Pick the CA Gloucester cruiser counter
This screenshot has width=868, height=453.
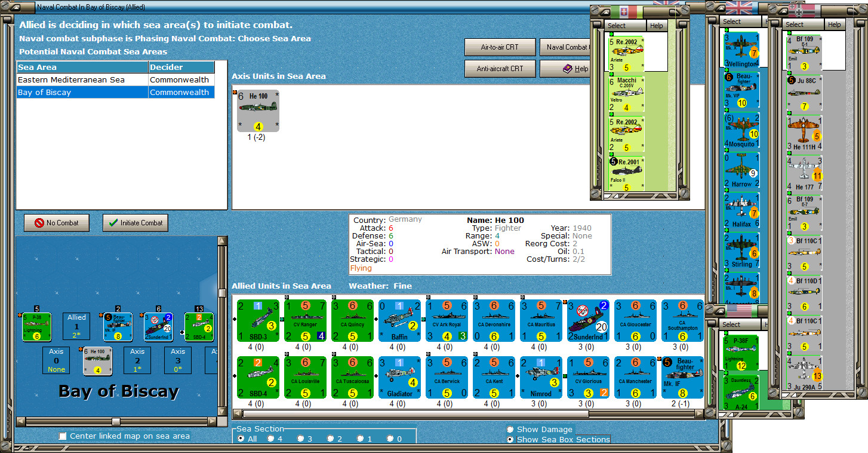pyautogui.click(x=635, y=320)
